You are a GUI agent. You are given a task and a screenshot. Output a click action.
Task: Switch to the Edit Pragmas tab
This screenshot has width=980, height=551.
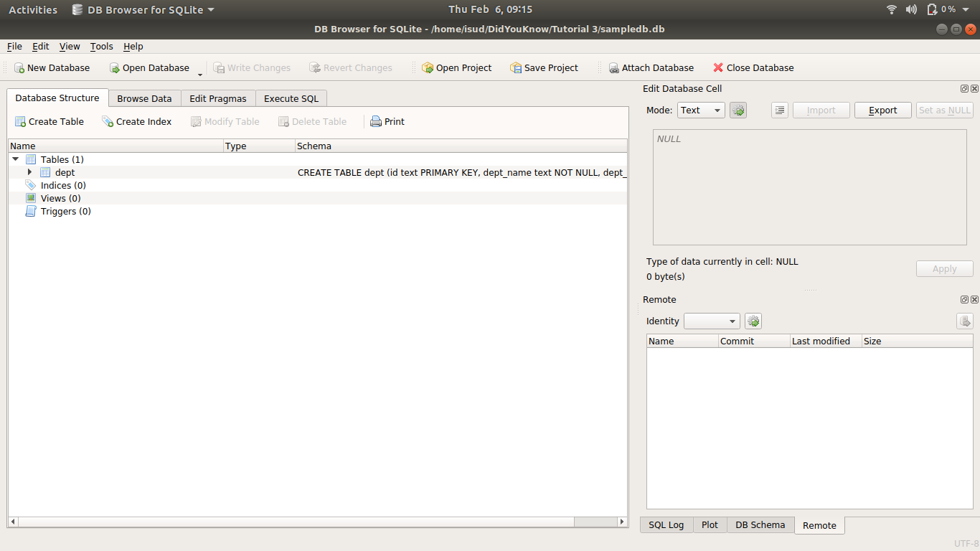(218, 98)
